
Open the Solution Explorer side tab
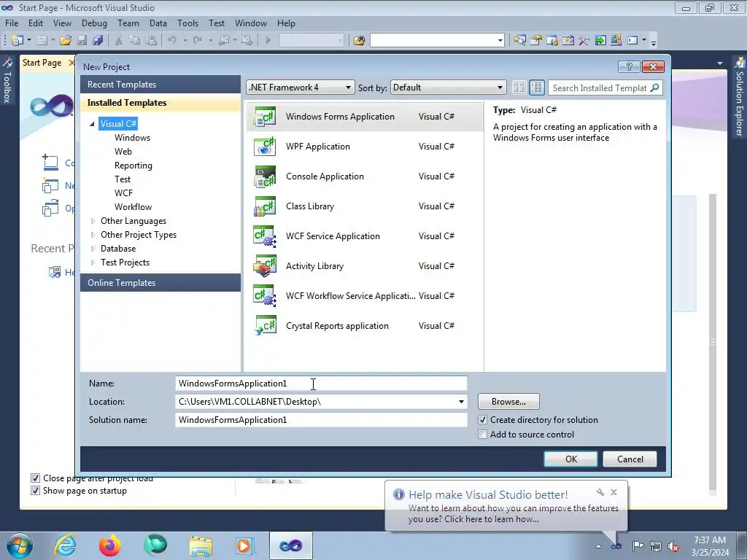point(739,97)
